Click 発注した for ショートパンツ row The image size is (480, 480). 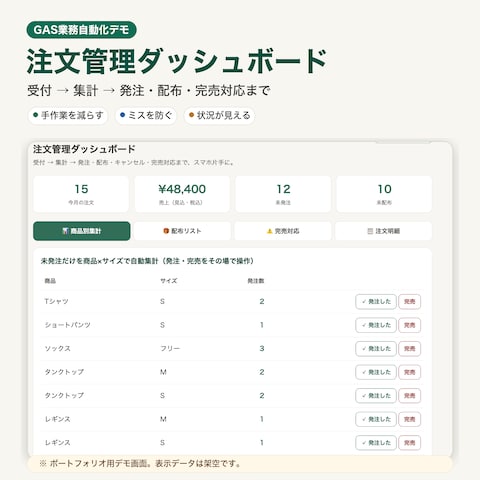tap(376, 325)
